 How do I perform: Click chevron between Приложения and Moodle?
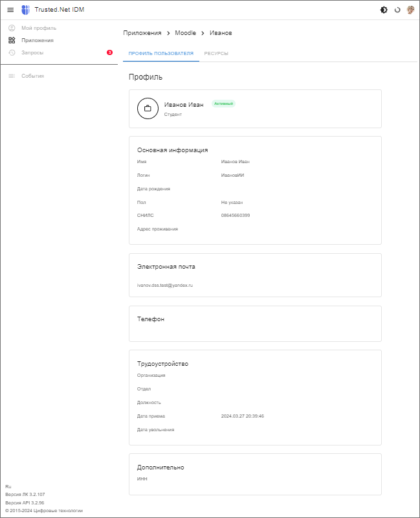tap(168, 33)
